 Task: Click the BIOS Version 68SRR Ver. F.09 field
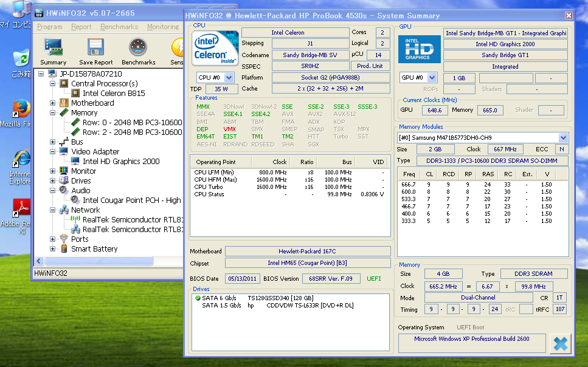[330, 278]
